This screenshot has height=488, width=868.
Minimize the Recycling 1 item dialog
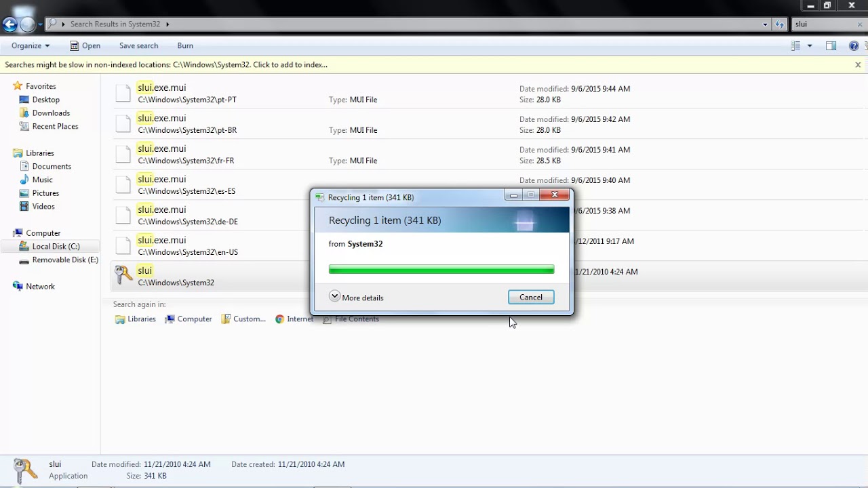[x=513, y=195]
